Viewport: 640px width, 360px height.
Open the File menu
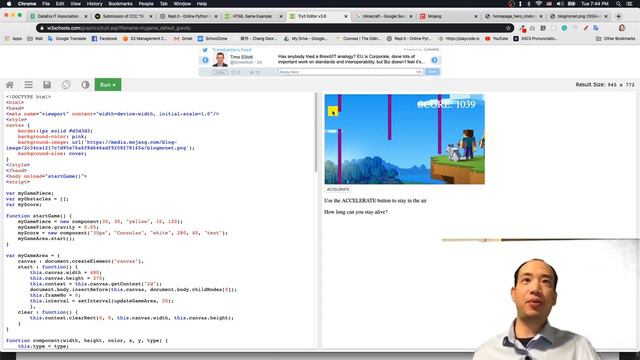click(46, 4)
